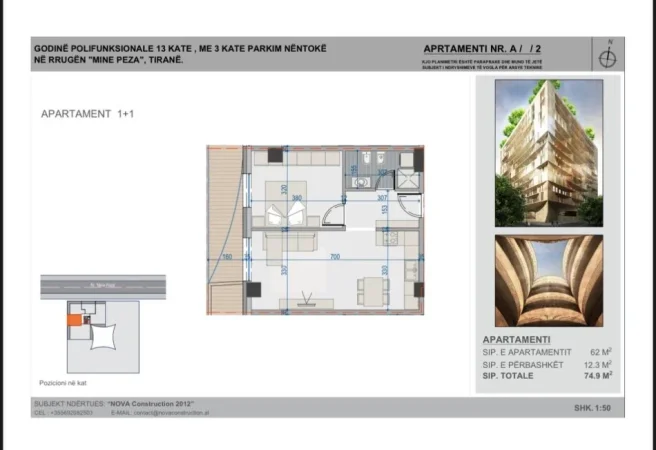Click the apartment floor plan drawing
The height and width of the screenshot is (450, 656).
click(x=315, y=230)
